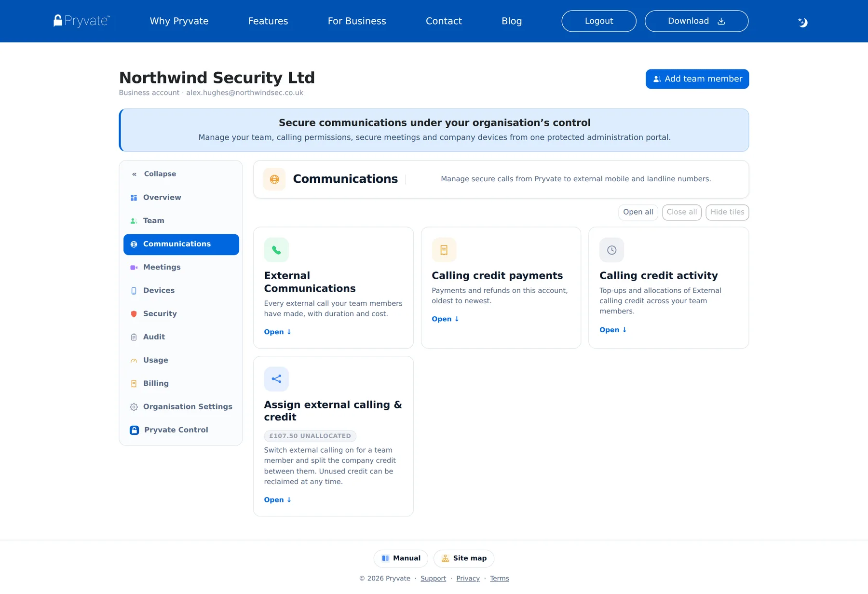Screen dimensions: 868x594
Task: Click the Logout button
Action: [599, 21]
